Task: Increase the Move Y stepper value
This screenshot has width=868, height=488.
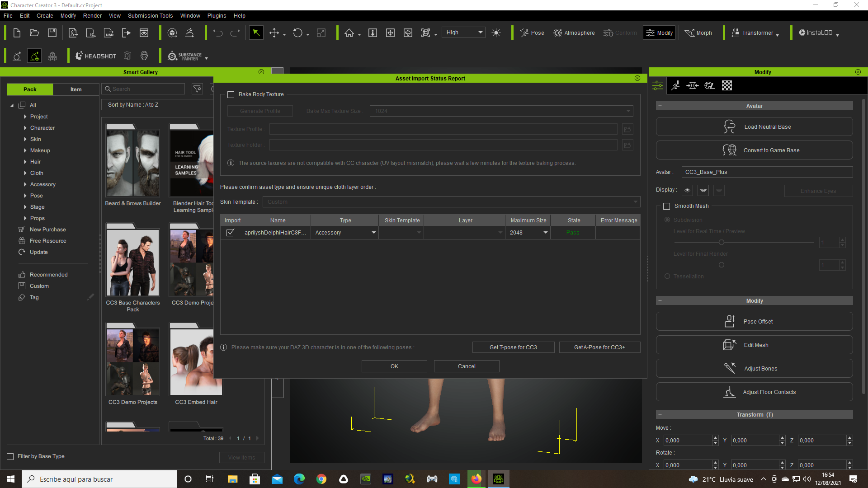Action: click(782, 438)
